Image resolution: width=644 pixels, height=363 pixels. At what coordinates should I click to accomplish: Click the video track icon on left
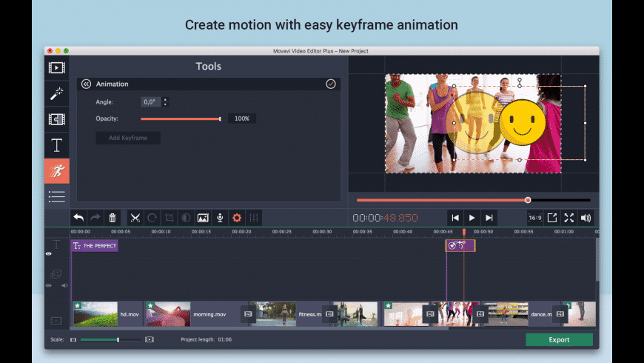[56, 321]
